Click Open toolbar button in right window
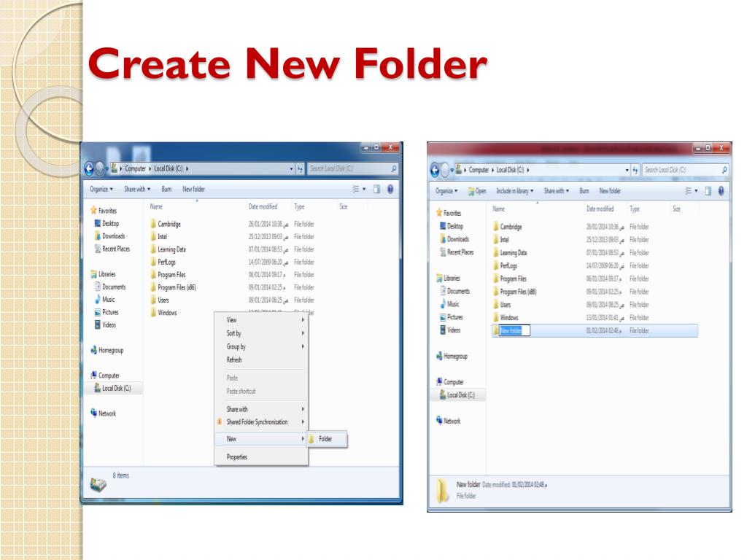 coord(477,191)
